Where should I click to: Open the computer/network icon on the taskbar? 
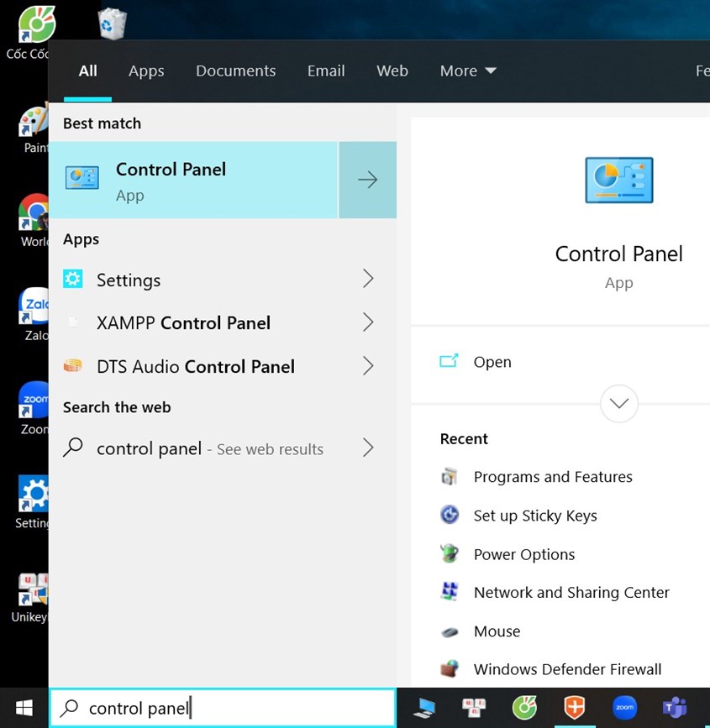coord(423,708)
